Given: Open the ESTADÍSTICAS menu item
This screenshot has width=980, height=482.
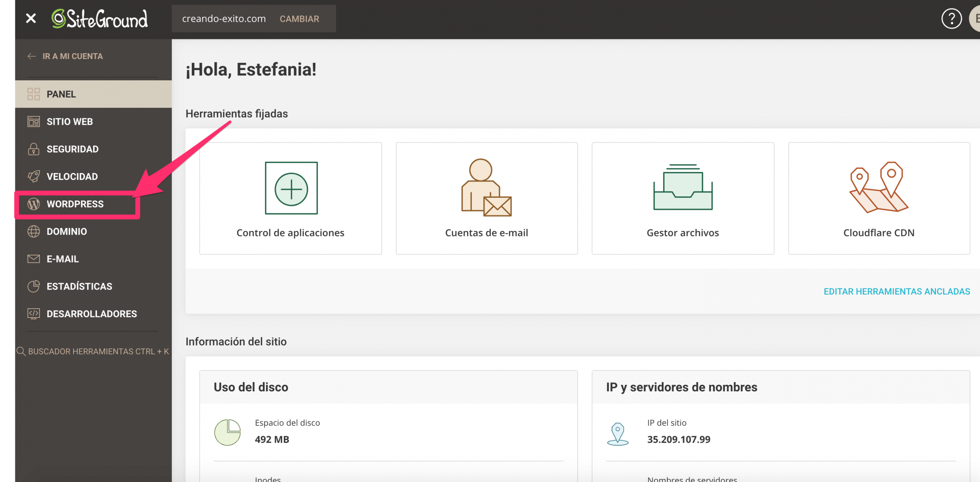Looking at the screenshot, I should pos(93,287).
